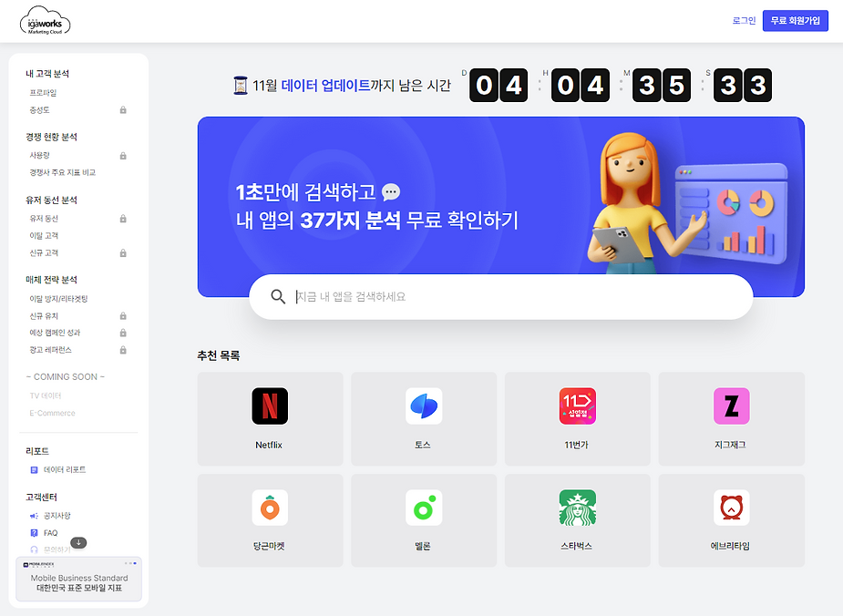Image resolution: width=843 pixels, height=616 pixels.
Task: Click lock icon beside 충성도
Action: [123, 109]
